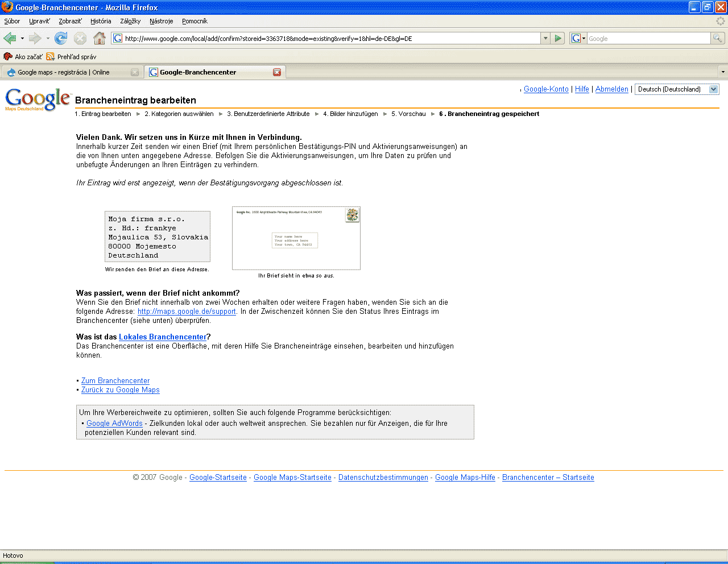Click the Abmelden link
The height and width of the screenshot is (564, 728).
[x=612, y=89]
